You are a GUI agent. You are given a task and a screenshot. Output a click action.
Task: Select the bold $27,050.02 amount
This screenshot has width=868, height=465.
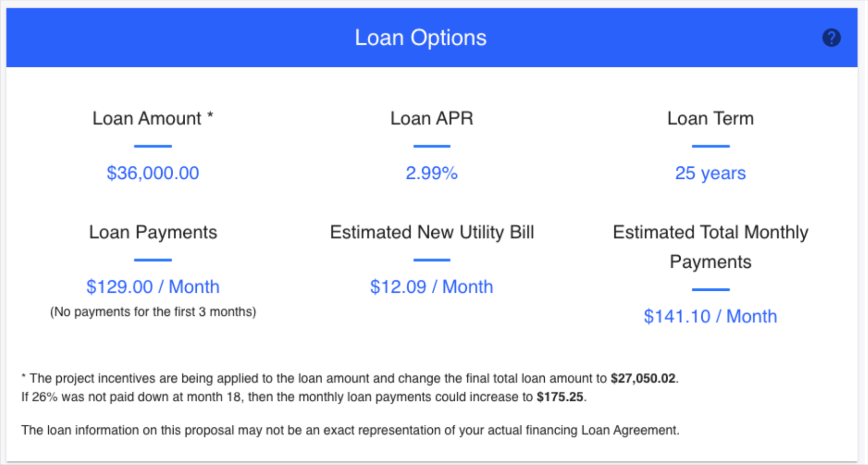coord(644,378)
